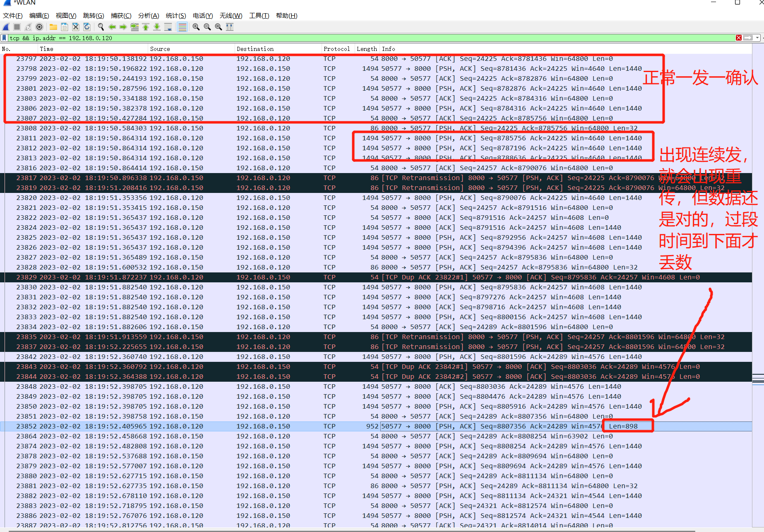Sort by the Length column header
The width and height of the screenshot is (764, 532).
click(367, 49)
